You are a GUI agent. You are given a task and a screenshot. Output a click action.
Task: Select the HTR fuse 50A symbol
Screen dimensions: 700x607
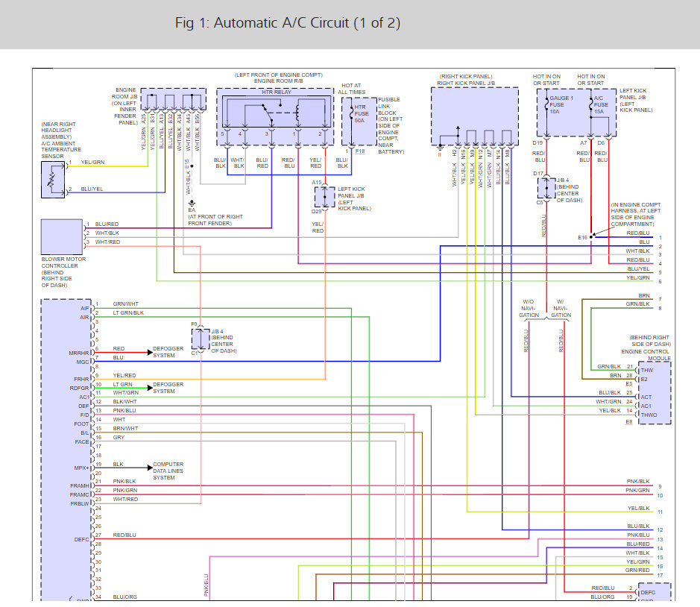click(352, 115)
